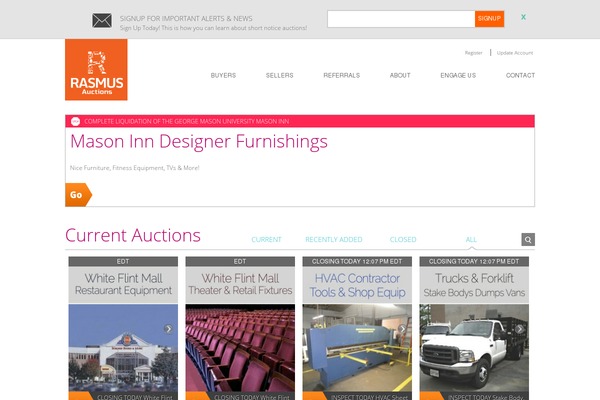Open the Buyers menu
600x400 pixels.
[223, 76]
